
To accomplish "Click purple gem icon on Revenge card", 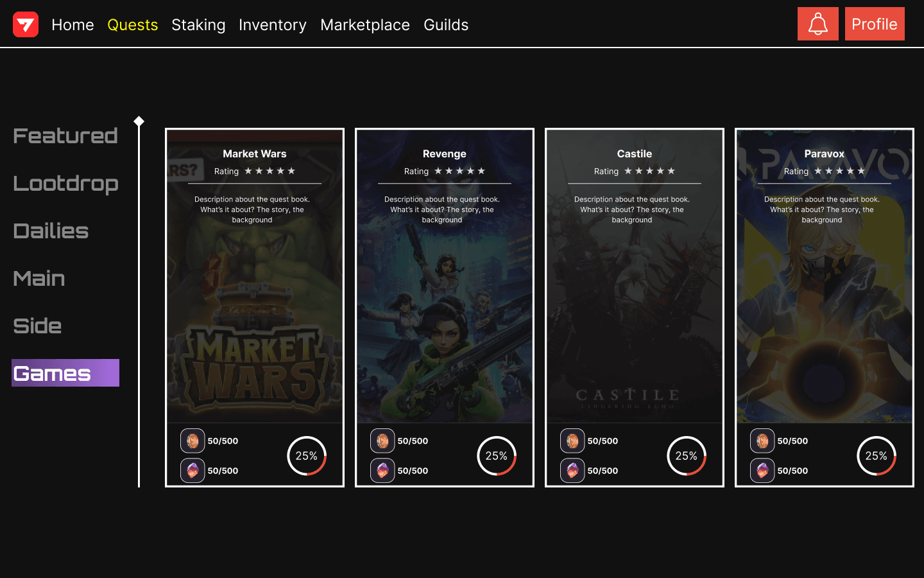I will pyautogui.click(x=382, y=471).
